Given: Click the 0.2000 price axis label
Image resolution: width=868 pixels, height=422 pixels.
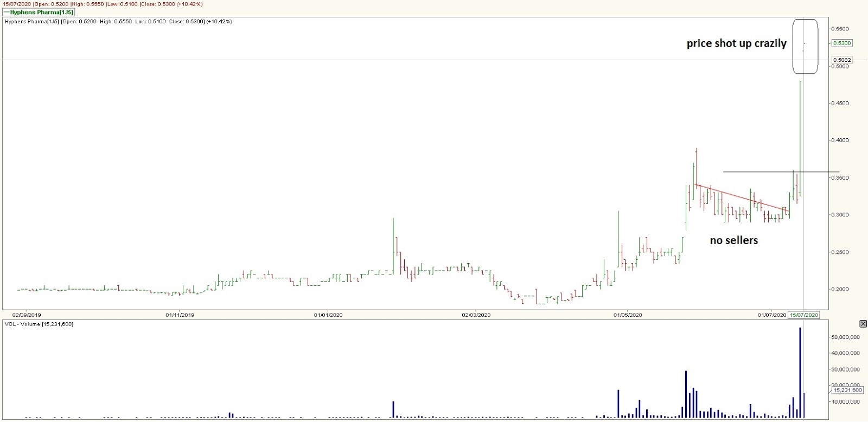Looking at the screenshot, I should point(841,289).
